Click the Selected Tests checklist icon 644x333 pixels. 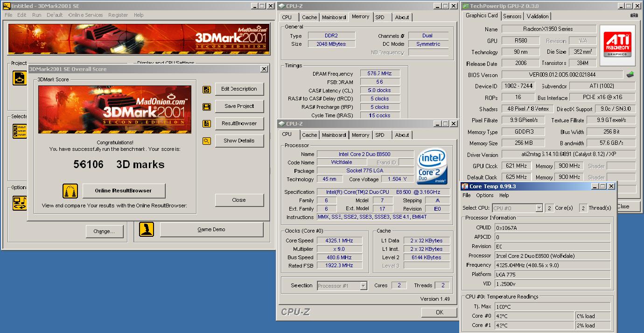tap(19, 131)
